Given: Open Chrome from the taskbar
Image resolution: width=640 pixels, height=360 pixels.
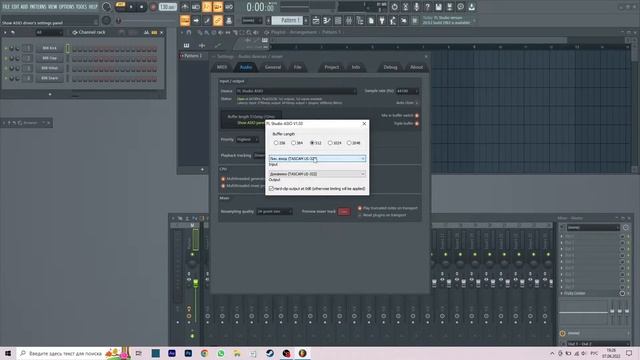Looking at the screenshot, I should tap(204, 353).
